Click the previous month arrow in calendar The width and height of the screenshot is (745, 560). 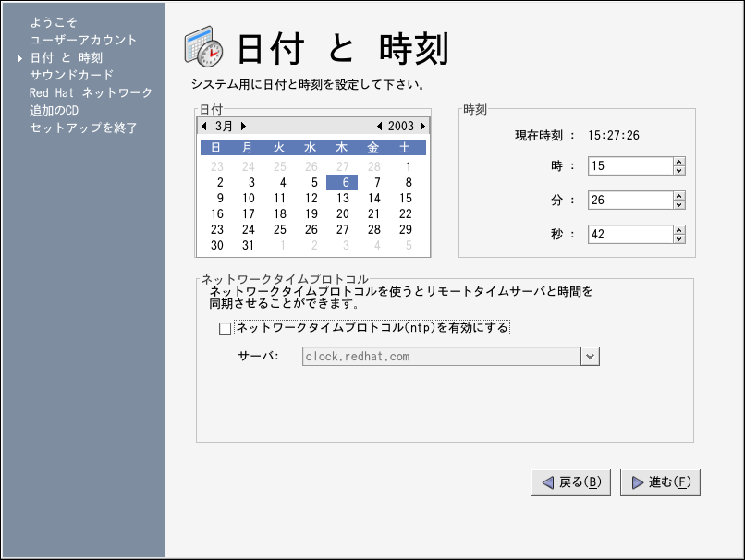pyautogui.click(x=204, y=126)
